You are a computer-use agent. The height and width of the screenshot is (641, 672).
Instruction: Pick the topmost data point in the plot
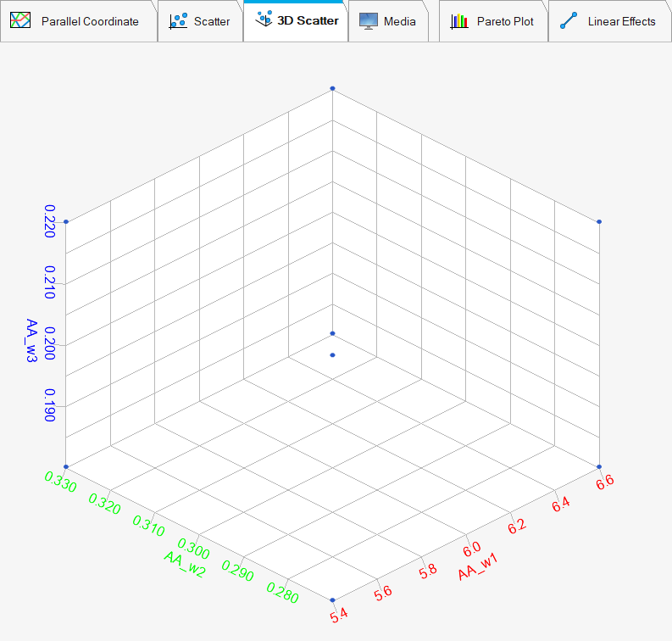[332, 88]
